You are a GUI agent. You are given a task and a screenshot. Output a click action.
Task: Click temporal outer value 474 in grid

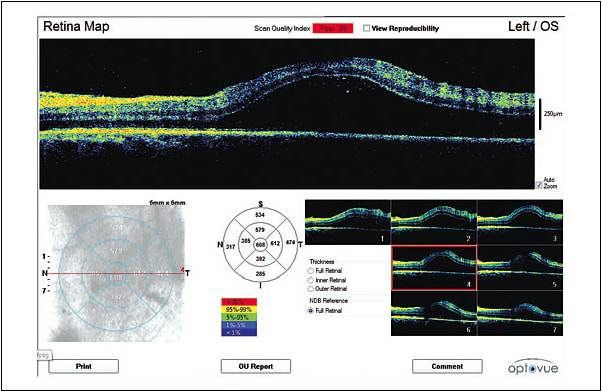click(x=290, y=243)
